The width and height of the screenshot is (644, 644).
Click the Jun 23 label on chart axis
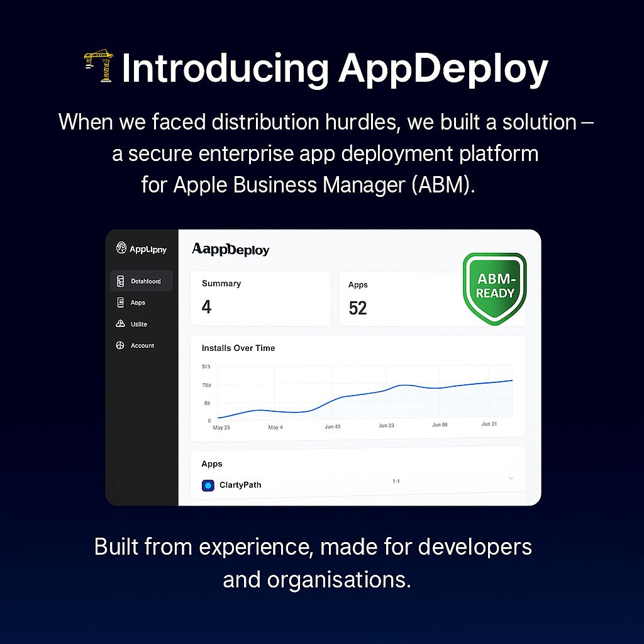[x=386, y=425]
